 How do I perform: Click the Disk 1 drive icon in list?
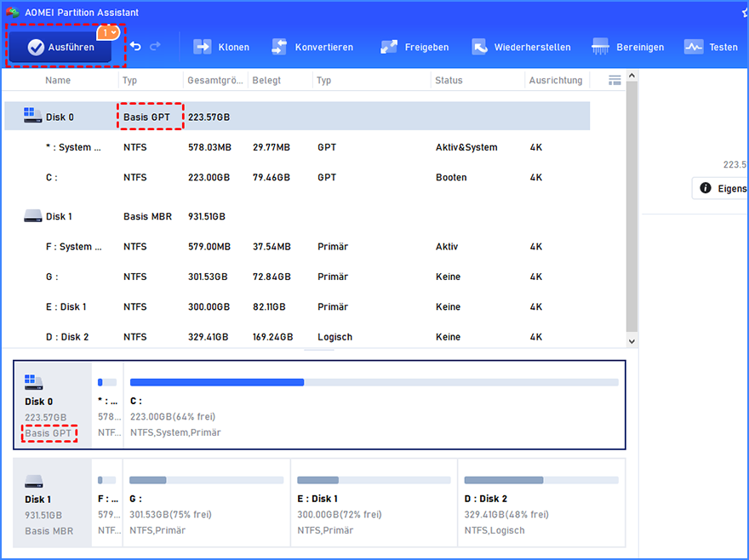tap(32, 215)
